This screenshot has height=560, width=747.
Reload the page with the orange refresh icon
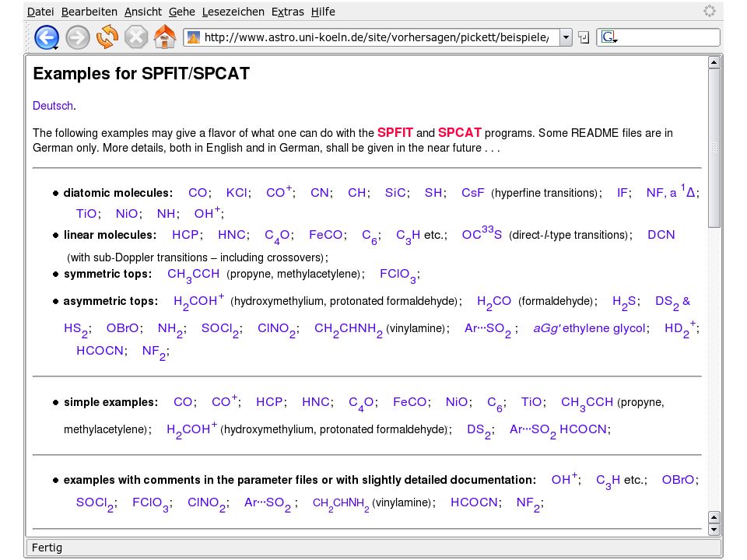point(107,37)
